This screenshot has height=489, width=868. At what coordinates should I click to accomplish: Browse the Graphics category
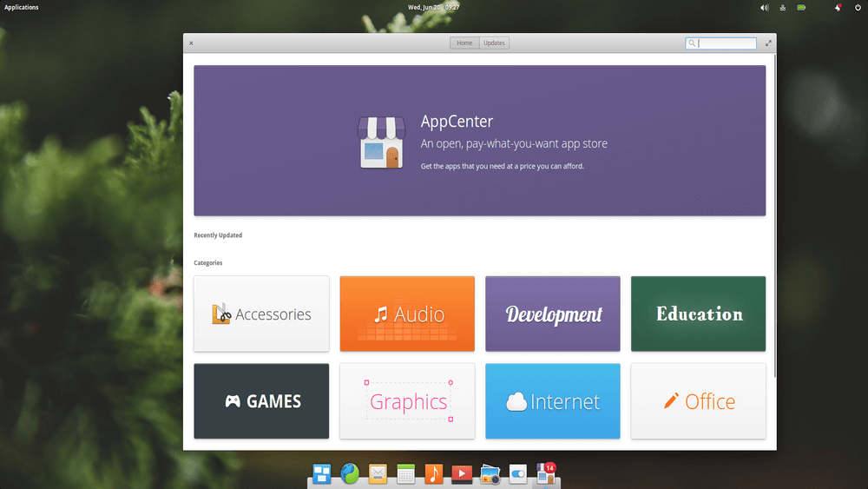[407, 401]
